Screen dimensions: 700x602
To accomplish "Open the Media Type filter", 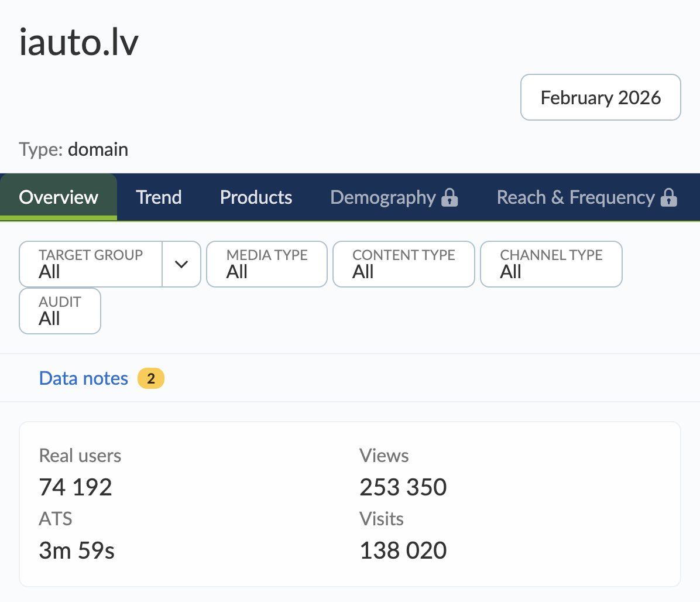I will [267, 264].
